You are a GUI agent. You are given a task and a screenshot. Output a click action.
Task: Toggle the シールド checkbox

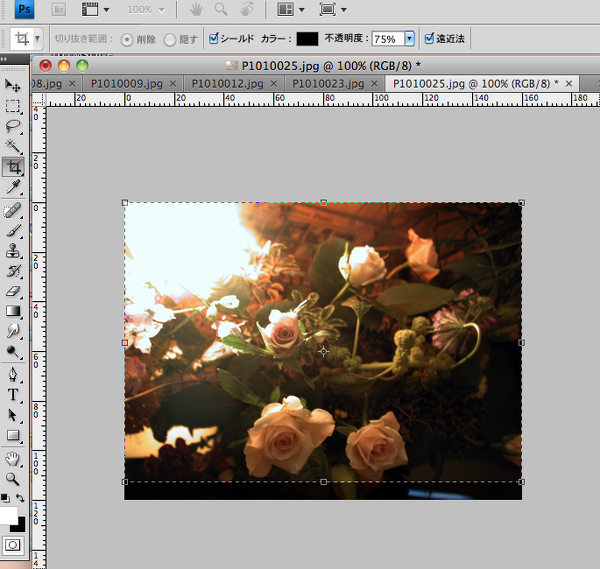[214, 38]
